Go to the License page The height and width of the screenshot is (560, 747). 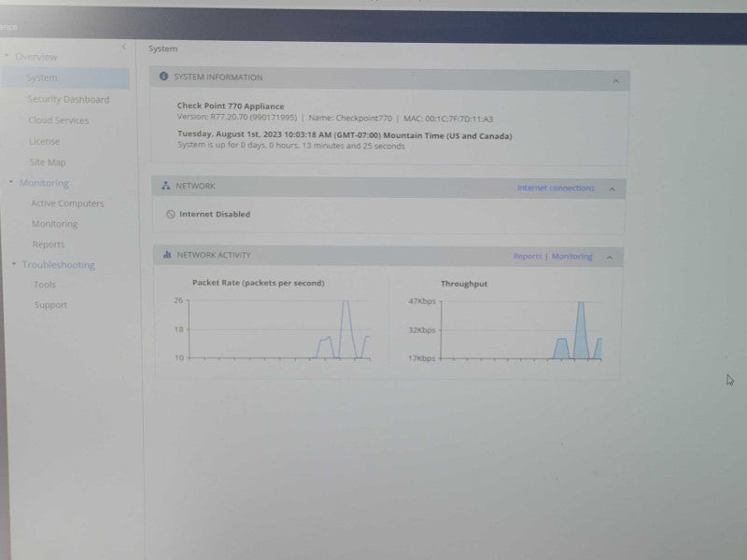coord(44,141)
